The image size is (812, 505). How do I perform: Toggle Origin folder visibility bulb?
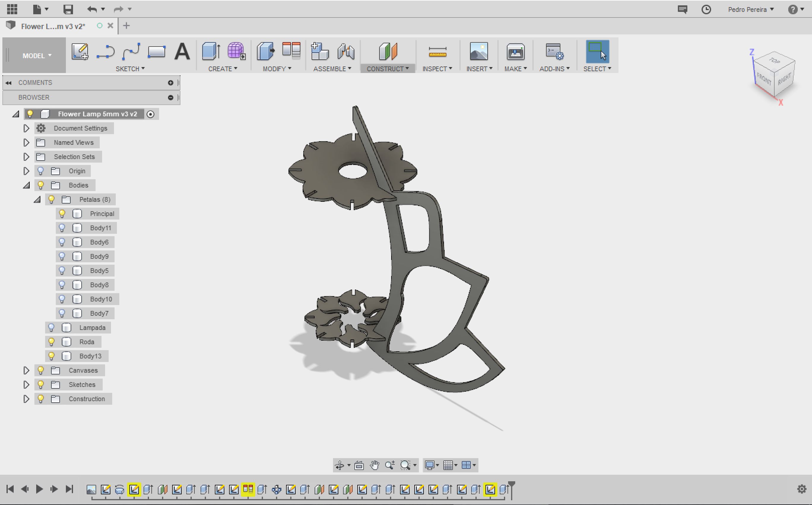pyautogui.click(x=40, y=171)
